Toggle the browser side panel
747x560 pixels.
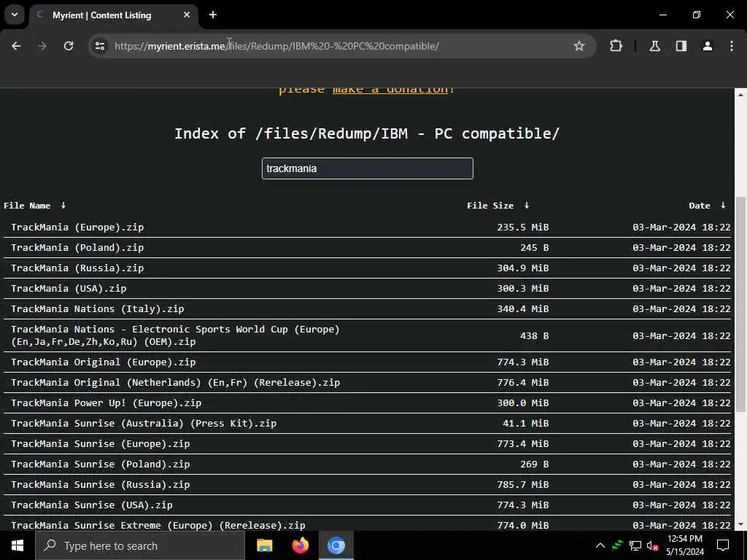[681, 46]
